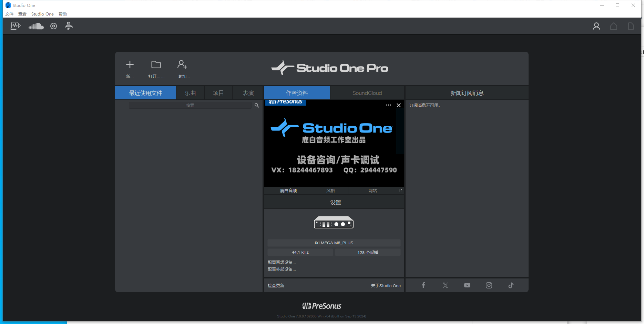Image resolution: width=644 pixels, height=324 pixels.
Task: Open the YouTube social icon
Action: 467,285
